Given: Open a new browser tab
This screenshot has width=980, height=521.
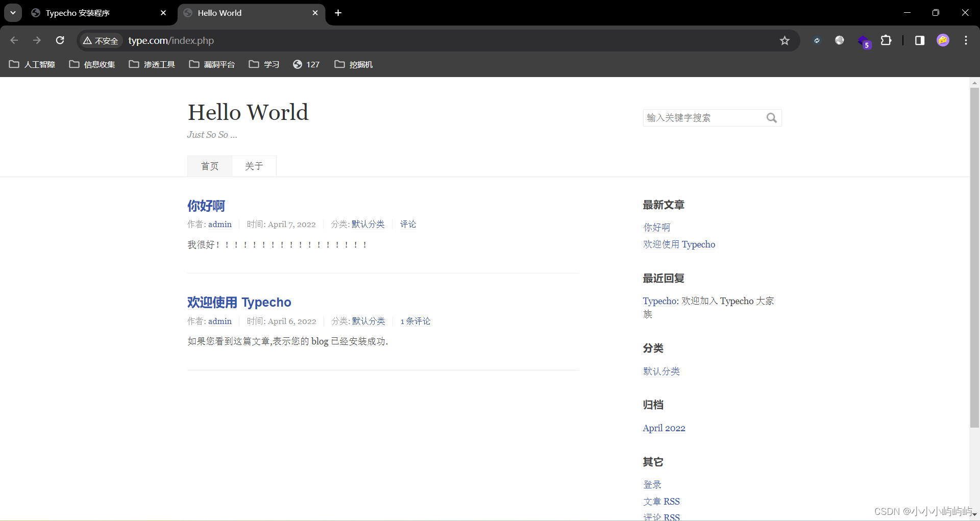Looking at the screenshot, I should [338, 13].
